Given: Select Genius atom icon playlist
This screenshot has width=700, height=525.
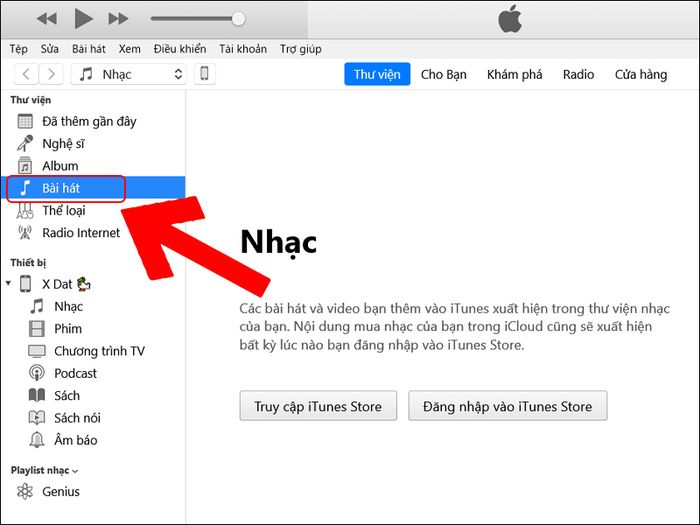Looking at the screenshot, I should [26, 491].
